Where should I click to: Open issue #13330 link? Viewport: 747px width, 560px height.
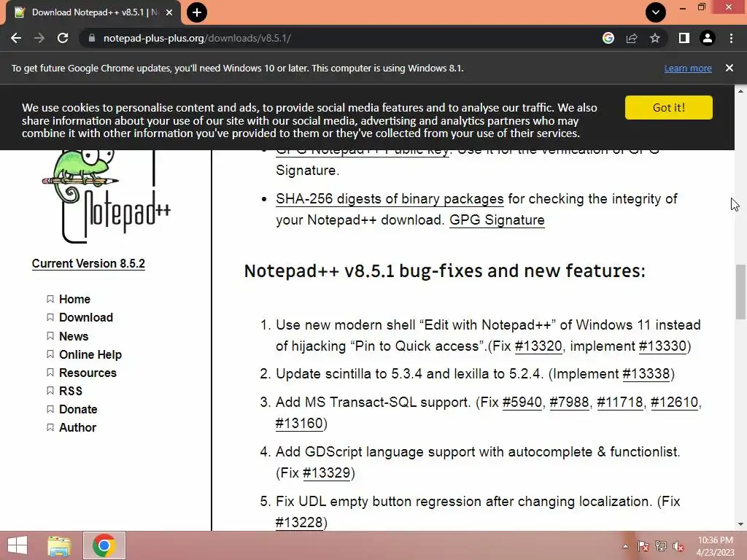662,346
